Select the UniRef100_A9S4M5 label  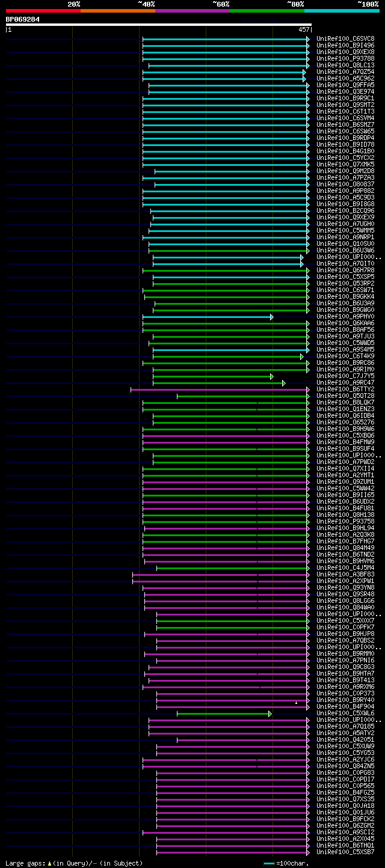345,349
